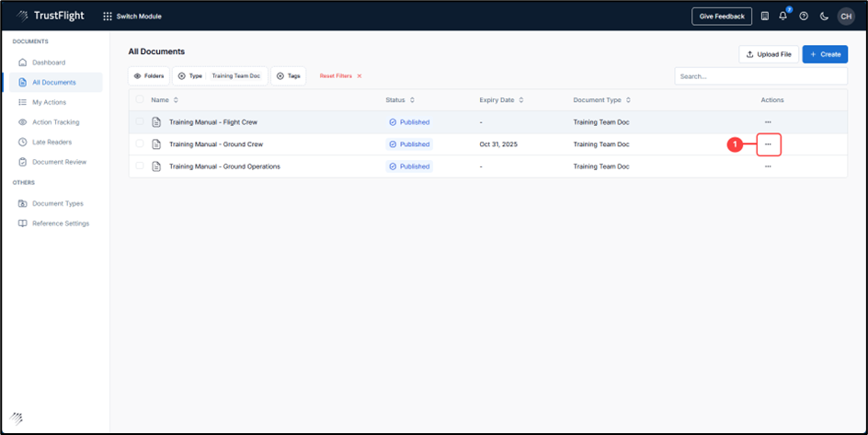Go to My Actions in sidebar
The width and height of the screenshot is (868, 435).
click(x=49, y=102)
